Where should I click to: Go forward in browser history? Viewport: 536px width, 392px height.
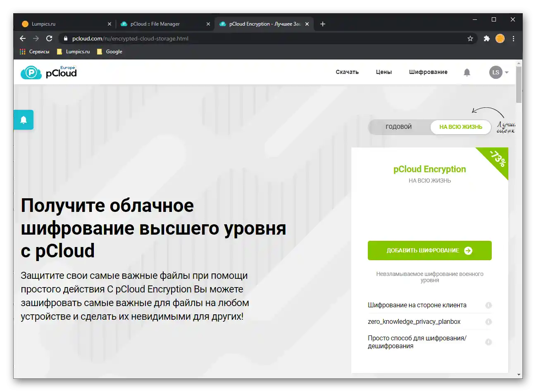tap(36, 38)
